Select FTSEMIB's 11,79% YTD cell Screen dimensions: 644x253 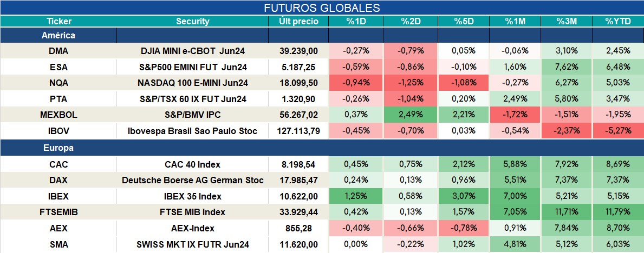618,212
